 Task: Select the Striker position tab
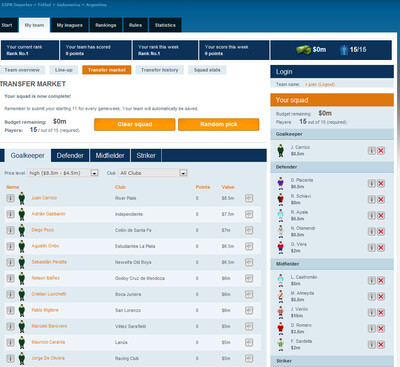coord(146,156)
